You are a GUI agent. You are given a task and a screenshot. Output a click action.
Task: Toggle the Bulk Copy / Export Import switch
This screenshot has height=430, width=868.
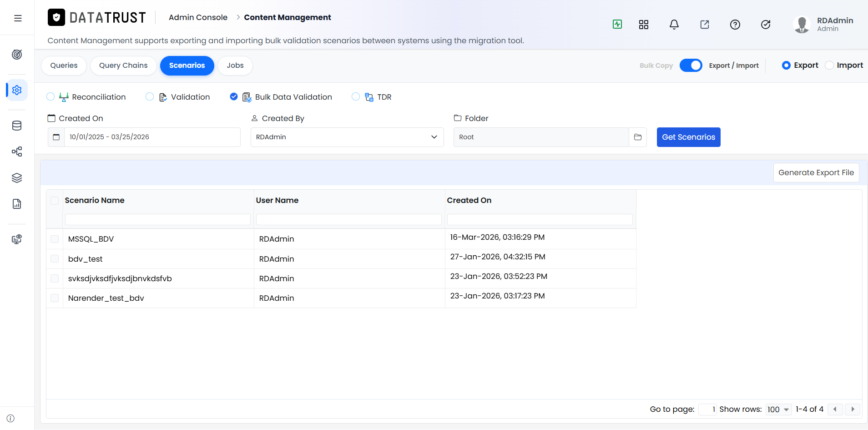pyautogui.click(x=691, y=66)
